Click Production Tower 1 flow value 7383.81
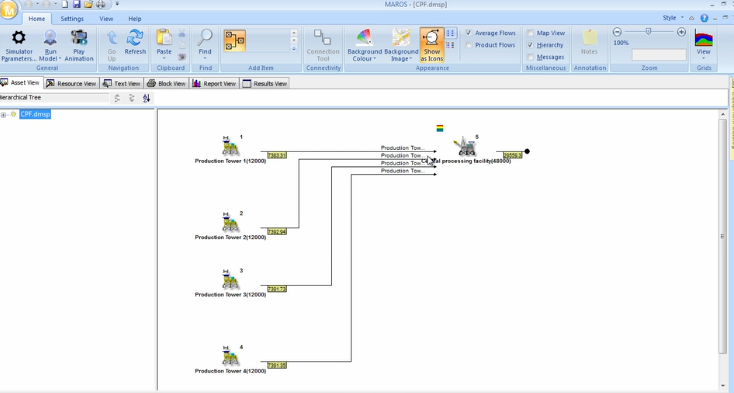This screenshot has height=393, width=734. (277, 155)
